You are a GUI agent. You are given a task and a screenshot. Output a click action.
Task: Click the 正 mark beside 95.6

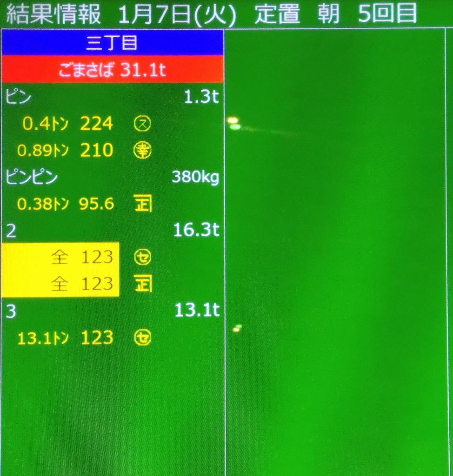click(x=143, y=204)
